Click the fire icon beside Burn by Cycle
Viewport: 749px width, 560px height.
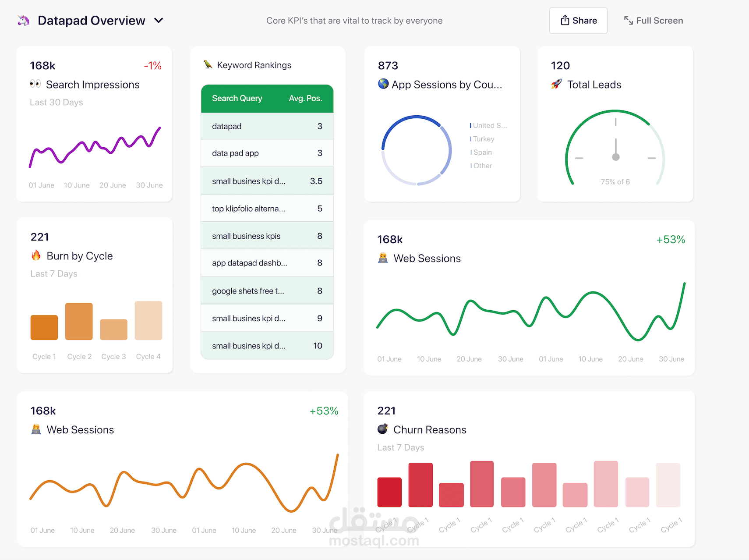pyautogui.click(x=36, y=255)
